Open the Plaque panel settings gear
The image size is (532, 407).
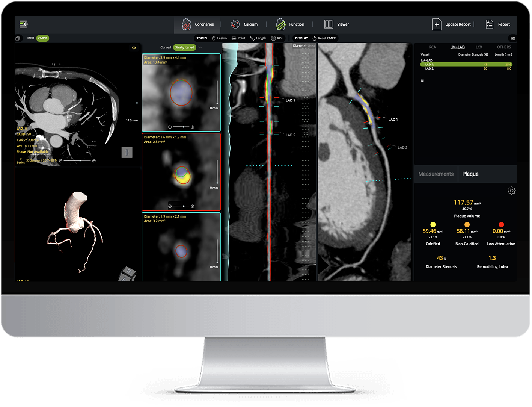[512, 191]
